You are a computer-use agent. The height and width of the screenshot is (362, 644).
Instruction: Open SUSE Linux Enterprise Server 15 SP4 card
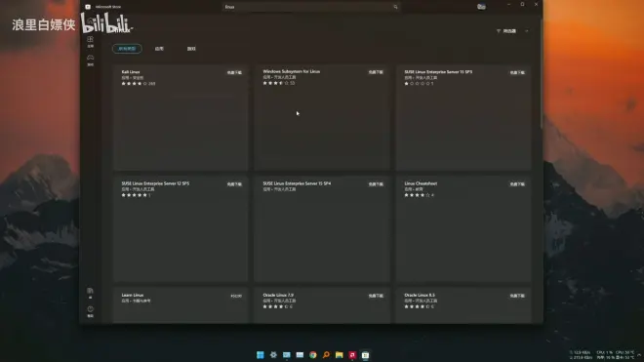[x=322, y=229]
